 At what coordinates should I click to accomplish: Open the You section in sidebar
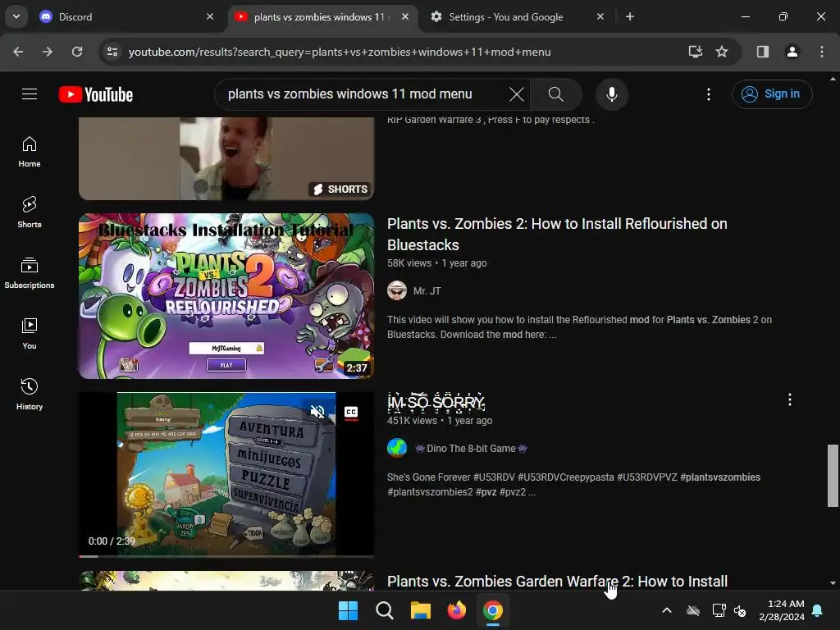[x=30, y=334]
